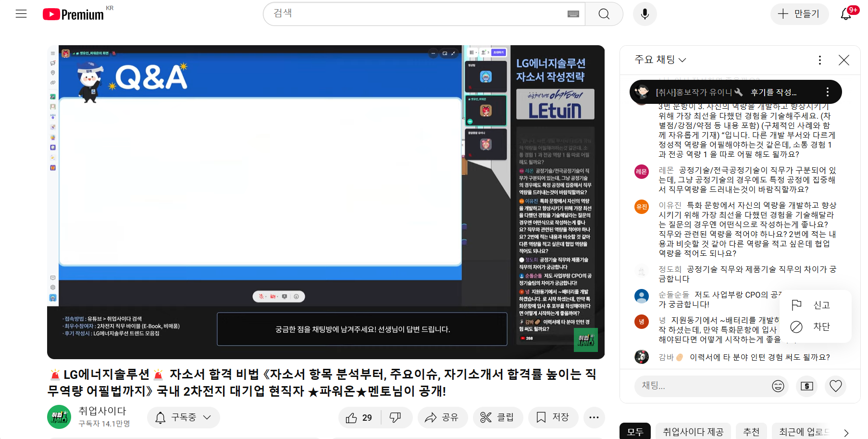The image size is (868, 439).
Task: Open the 취업사이다 channel name link
Action: tap(102, 411)
